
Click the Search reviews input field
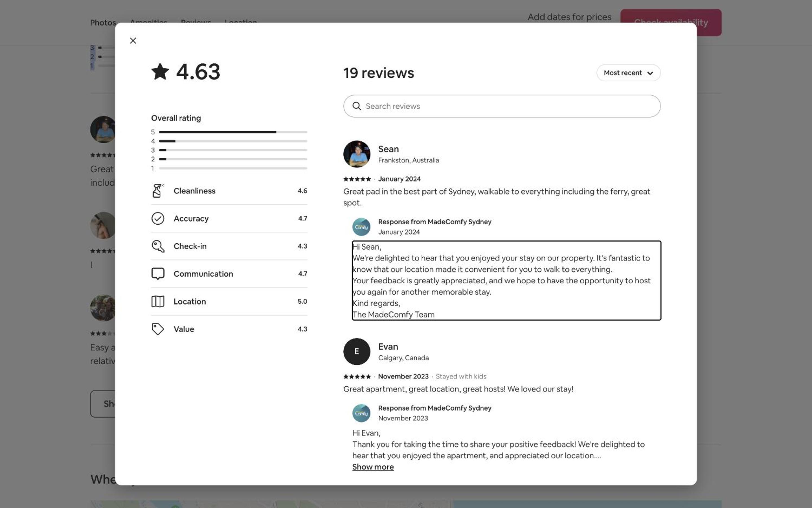point(502,106)
